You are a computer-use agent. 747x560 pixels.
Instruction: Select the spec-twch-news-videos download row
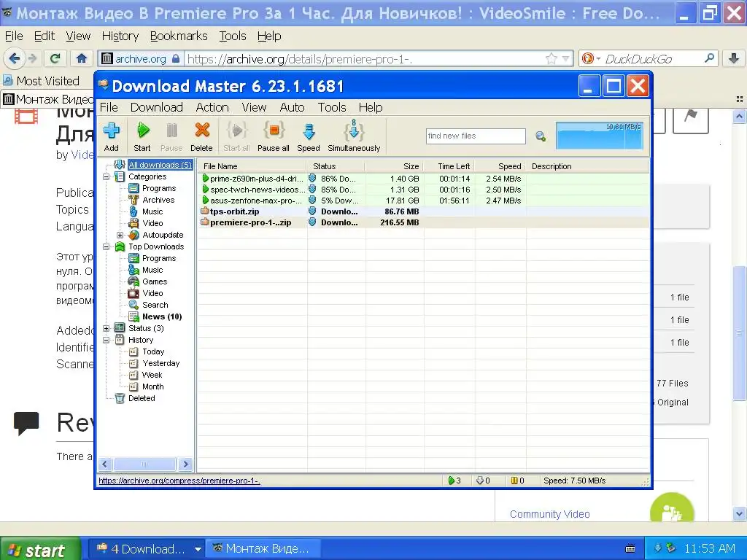tap(423, 190)
